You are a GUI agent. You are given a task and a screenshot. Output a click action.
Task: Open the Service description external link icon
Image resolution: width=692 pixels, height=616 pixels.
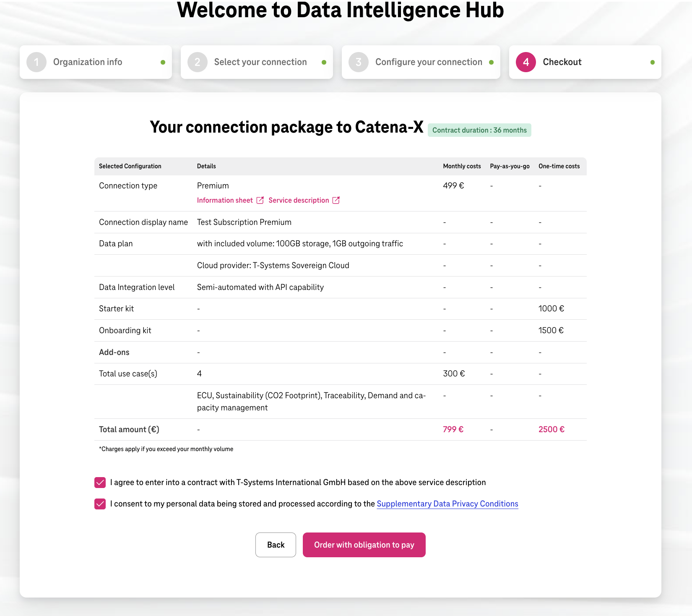tap(336, 200)
